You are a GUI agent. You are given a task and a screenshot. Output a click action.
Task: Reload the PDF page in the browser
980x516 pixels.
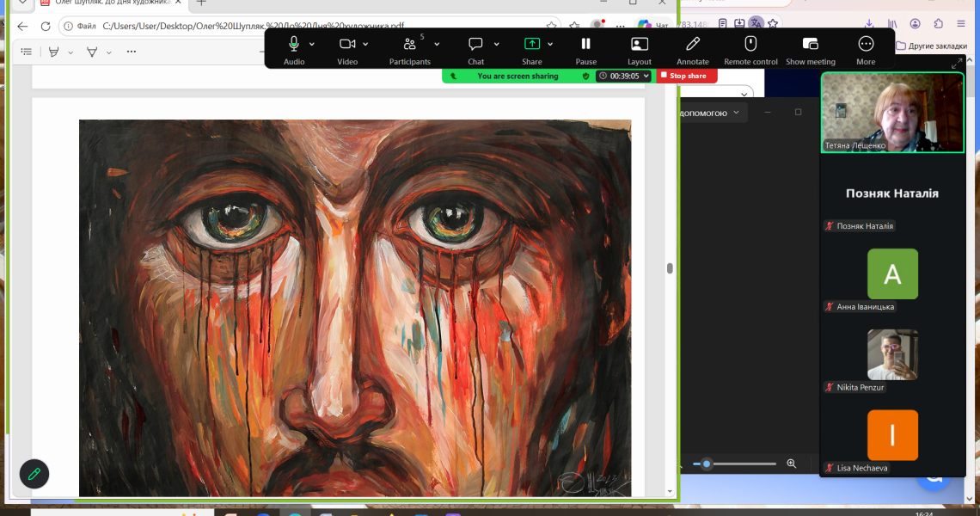click(x=46, y=27)
